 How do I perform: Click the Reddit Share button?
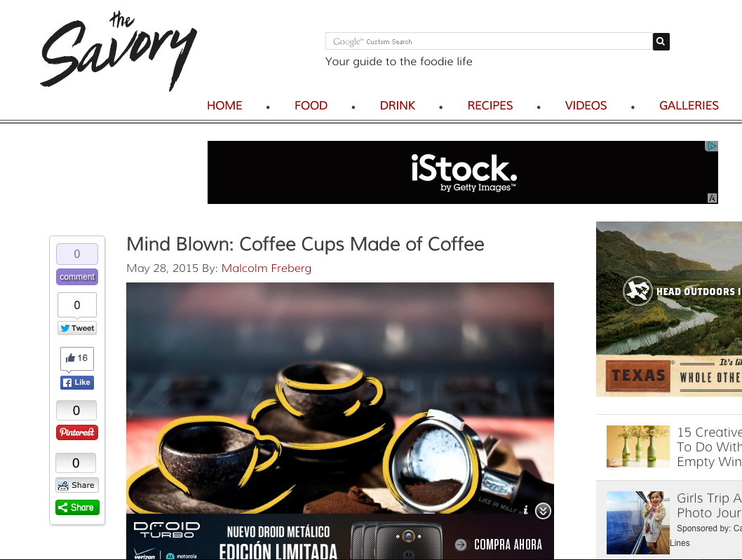(77, 485)
